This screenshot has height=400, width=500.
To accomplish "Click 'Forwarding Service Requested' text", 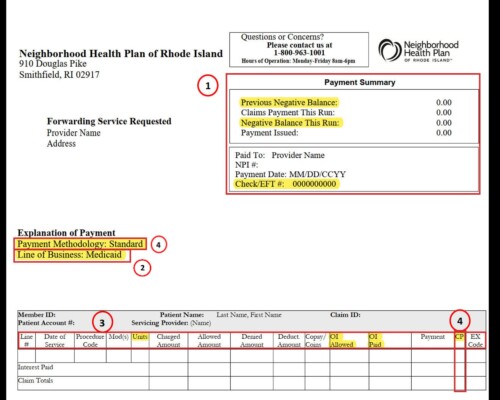I will click(109, 121).
